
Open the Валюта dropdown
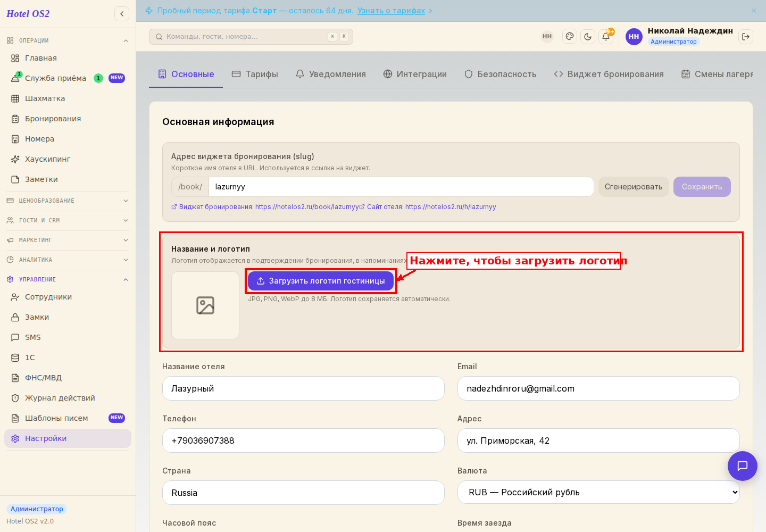[598, 493]
